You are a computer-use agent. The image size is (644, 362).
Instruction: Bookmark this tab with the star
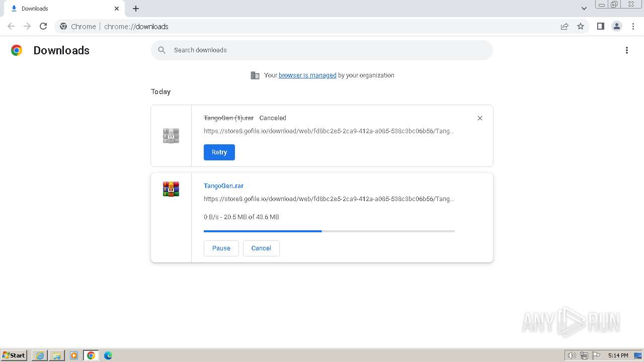coord(581,26)
